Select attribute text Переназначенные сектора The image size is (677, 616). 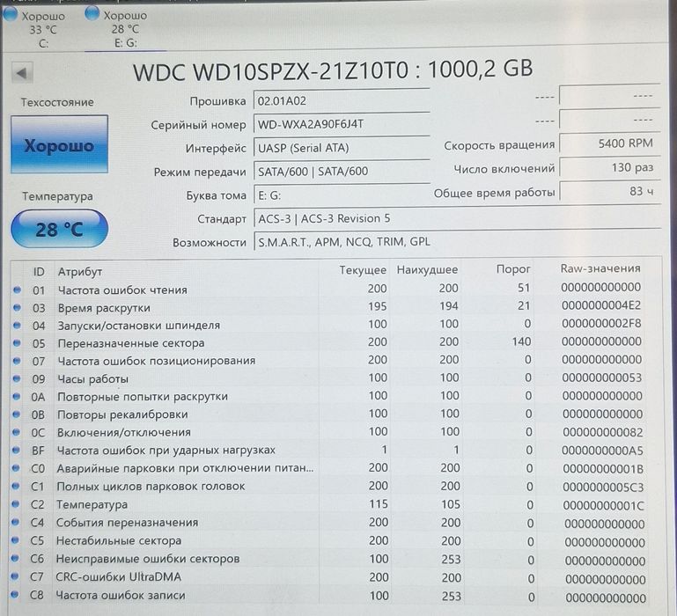pyautogui.click(x=131, y=343)
